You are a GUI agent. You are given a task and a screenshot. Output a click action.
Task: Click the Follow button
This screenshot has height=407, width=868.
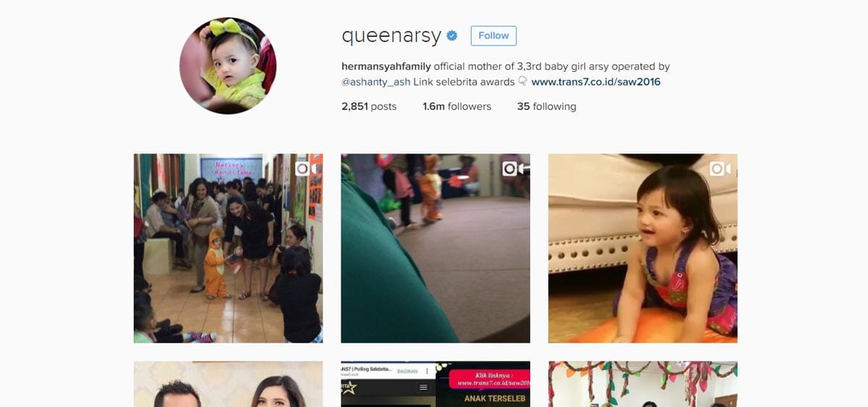(493, 35)
